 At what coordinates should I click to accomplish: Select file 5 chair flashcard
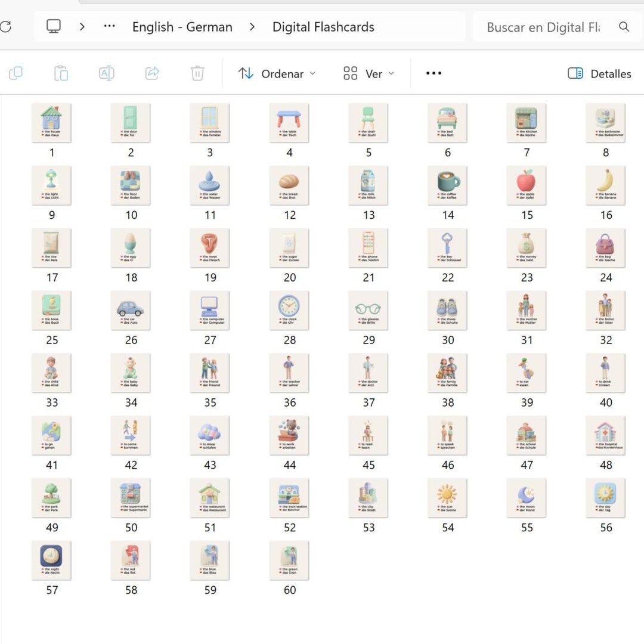tap(368, 123)
